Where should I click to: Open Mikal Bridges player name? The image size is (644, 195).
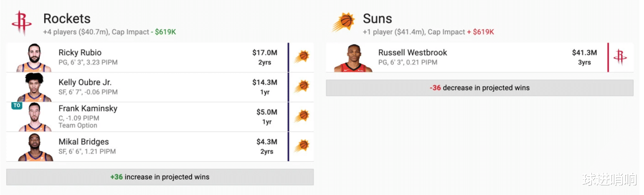click(84, 142)
